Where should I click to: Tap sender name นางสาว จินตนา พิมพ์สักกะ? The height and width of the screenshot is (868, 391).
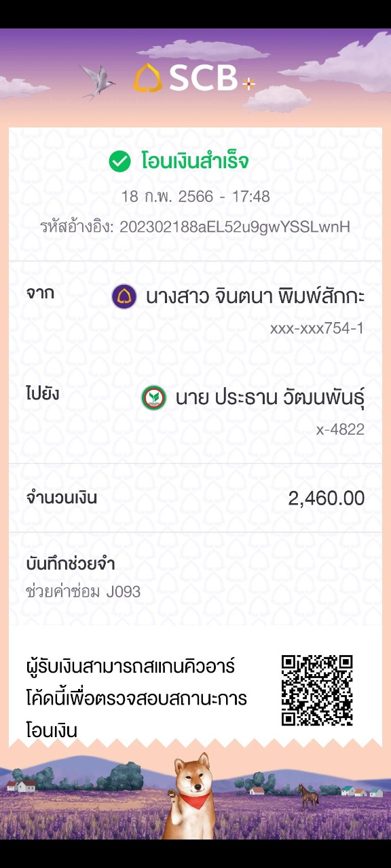[255, 296]
